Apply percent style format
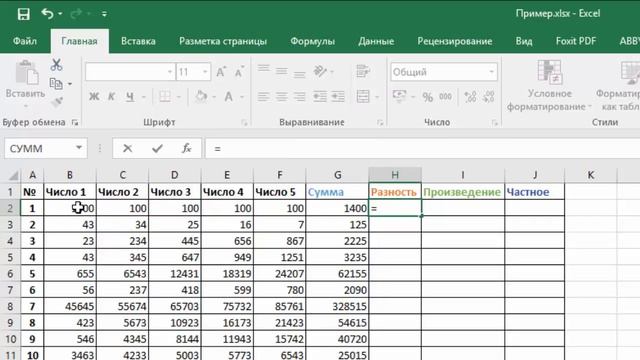 click(x=427, y=97)
